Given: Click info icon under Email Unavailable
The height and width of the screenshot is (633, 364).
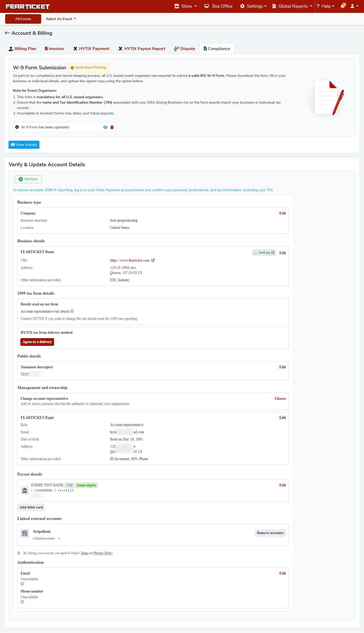Looking at the screenshot, I should coord(22,584).
